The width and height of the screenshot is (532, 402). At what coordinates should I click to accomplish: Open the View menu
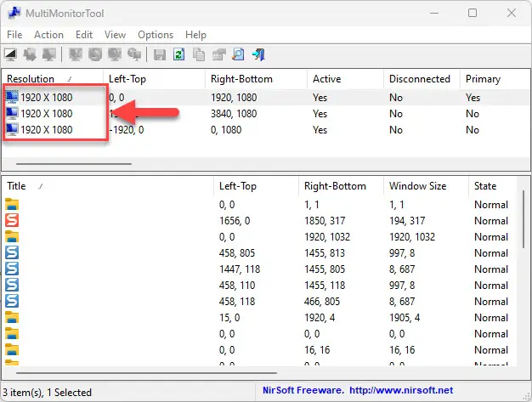(115, 35)
